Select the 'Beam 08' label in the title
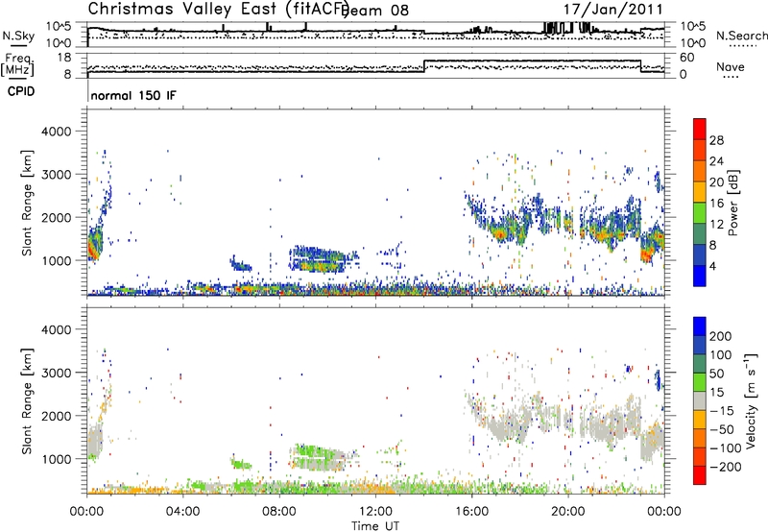This screenshot has width=768, height=532. pyautogui.click(x=374, y=11)
